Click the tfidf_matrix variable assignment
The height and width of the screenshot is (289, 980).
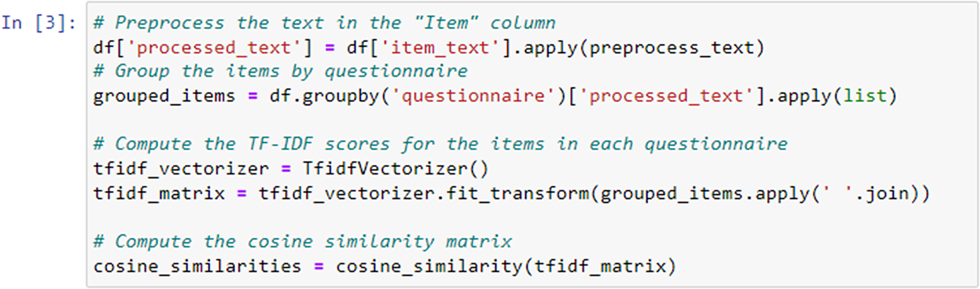tap(159, 194)
